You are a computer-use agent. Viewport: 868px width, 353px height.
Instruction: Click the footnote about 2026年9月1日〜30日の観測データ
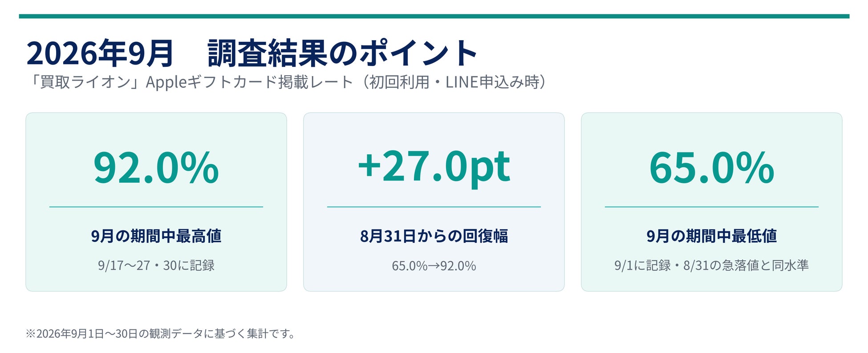(160, 333)
